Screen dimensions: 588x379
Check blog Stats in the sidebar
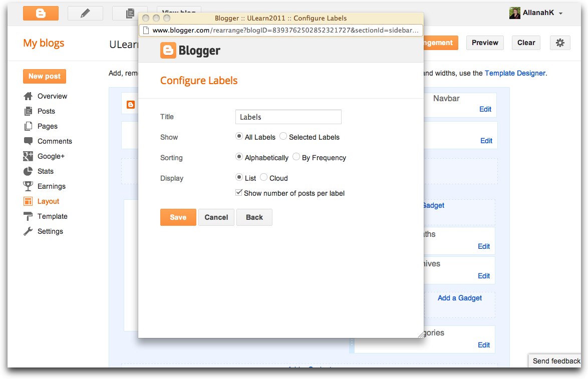pos(46,171)
